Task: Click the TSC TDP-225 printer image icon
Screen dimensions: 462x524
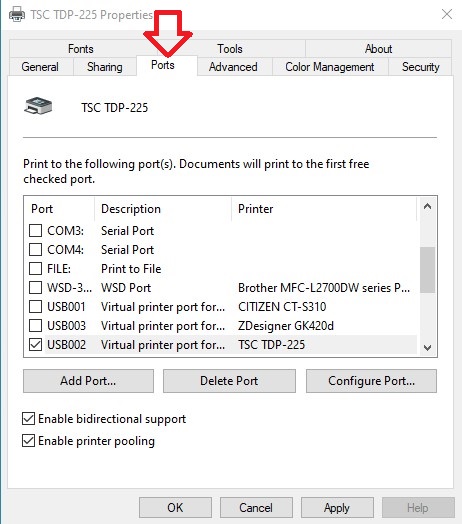Action: pos(38,106)
